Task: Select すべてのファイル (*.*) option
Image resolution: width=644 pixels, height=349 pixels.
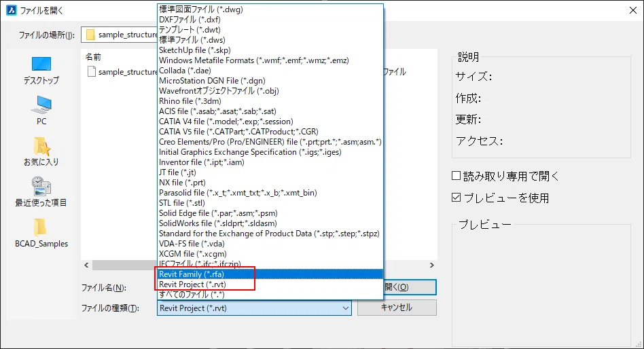Action: [270, 295]
